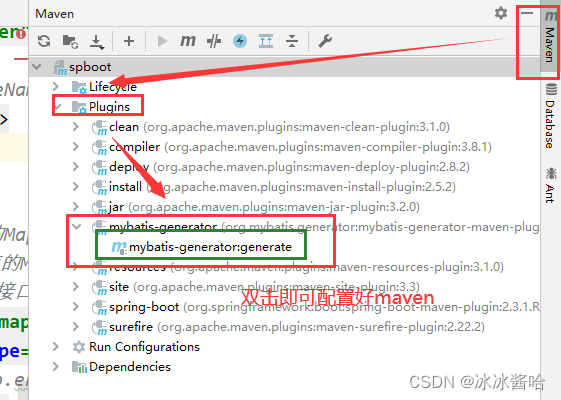Viewport: 561px width, 400px height.
Task: Expand the clean plugin node
Action: [x=75, y=127]
